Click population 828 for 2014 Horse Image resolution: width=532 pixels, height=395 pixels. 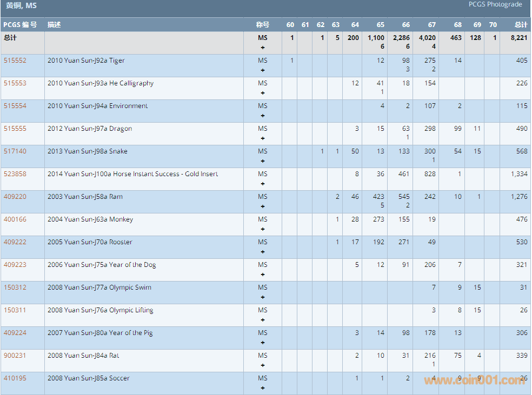430,174
